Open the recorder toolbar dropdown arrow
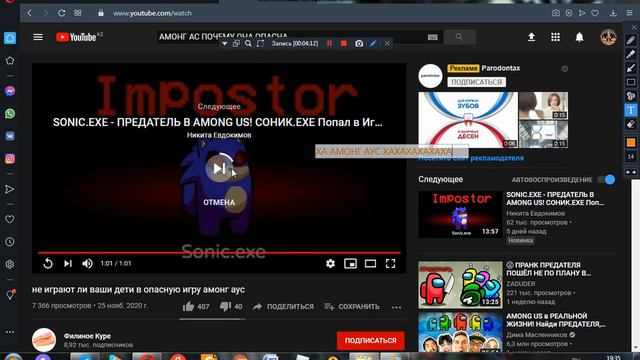The height and width of the screenshot is (360, 640). pos(224,43)
